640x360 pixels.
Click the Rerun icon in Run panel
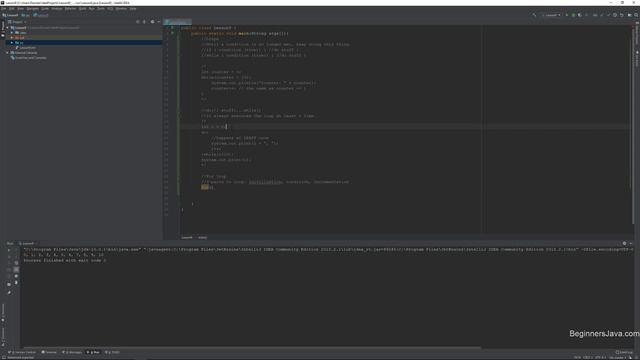9,250
